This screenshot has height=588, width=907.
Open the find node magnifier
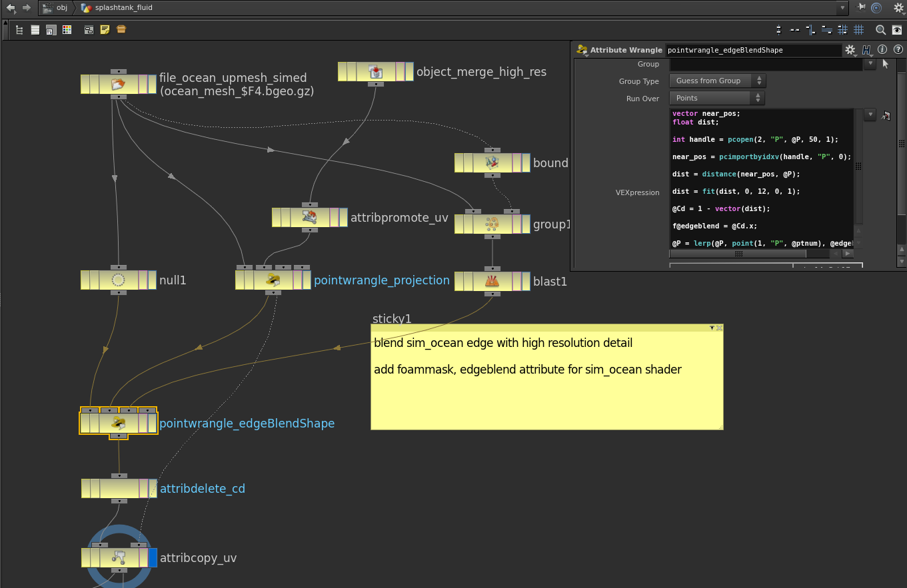(880, 30)
